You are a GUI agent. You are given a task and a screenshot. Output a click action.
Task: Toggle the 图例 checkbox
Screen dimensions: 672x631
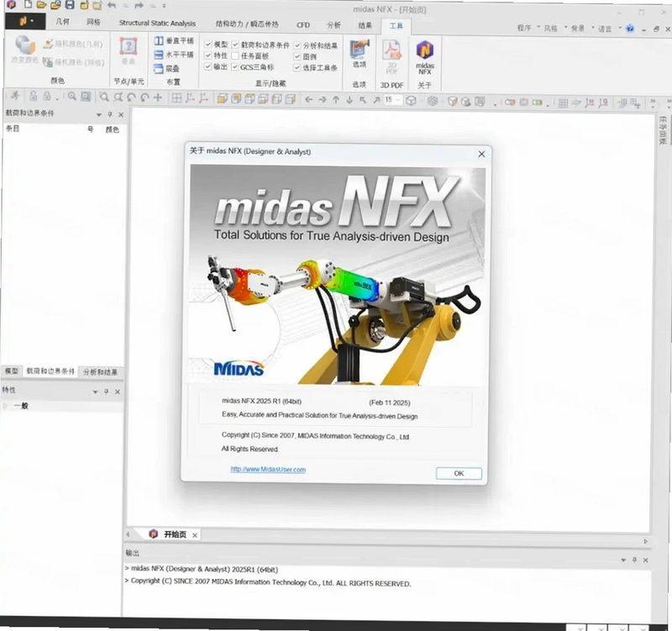click(297, 56)
